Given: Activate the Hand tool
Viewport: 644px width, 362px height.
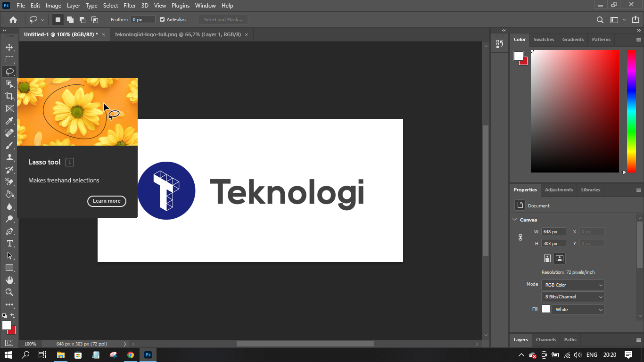Looking at the screenshot, I should point(9,280).
